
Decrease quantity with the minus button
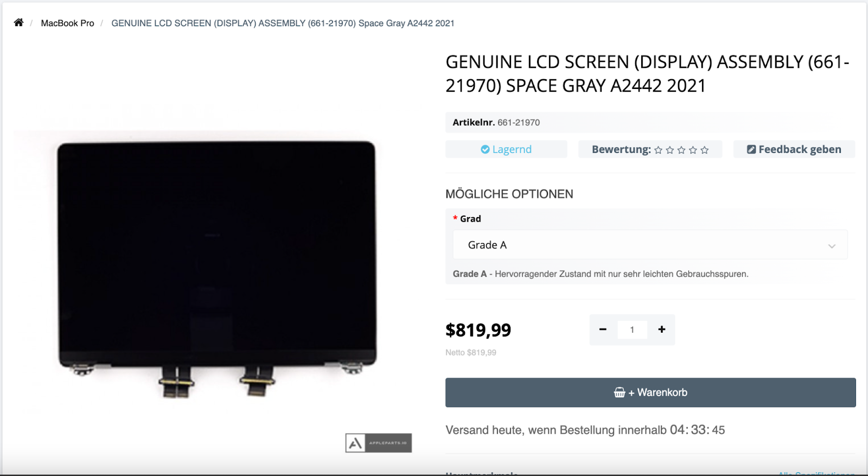point(603,329)
